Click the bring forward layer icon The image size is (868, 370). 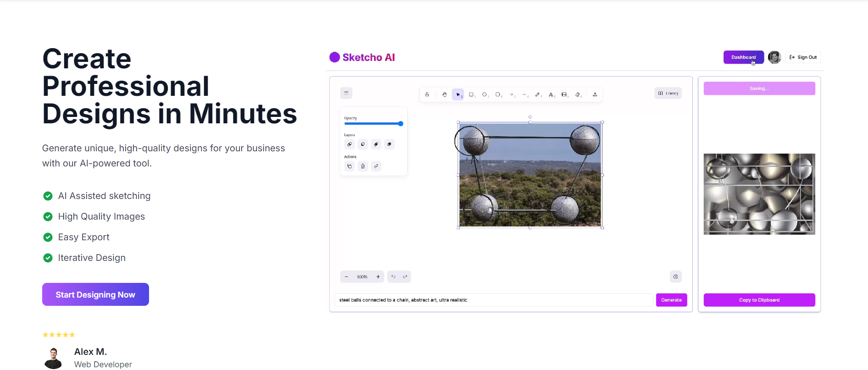click(376, 144)
